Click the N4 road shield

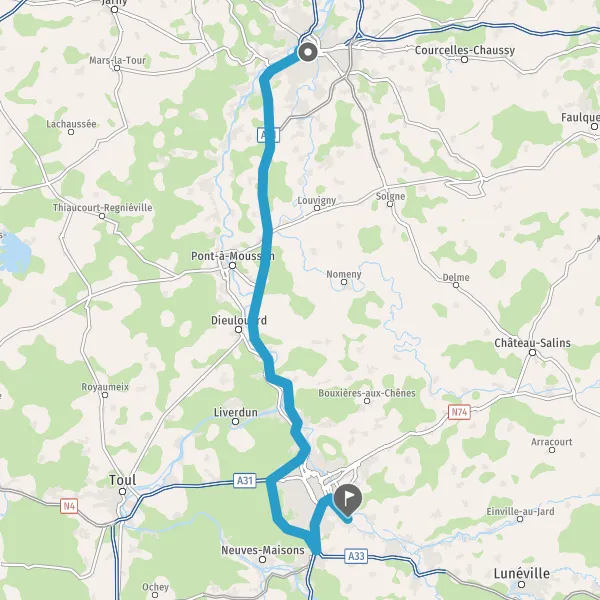click(69, 506)
